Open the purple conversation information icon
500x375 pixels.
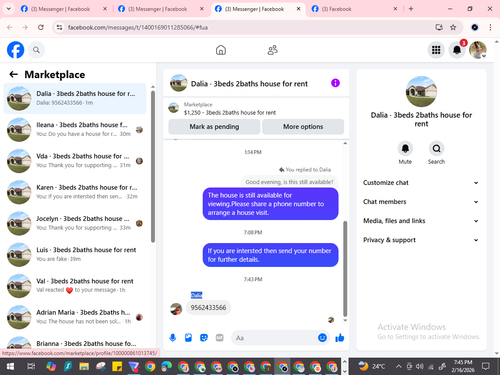coord(335,83)
